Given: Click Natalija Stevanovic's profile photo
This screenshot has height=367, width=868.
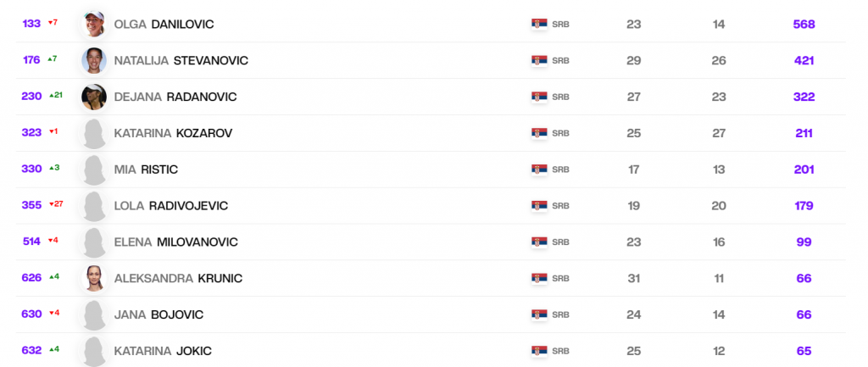Looking at the screenshot, I should pos(93,60).
